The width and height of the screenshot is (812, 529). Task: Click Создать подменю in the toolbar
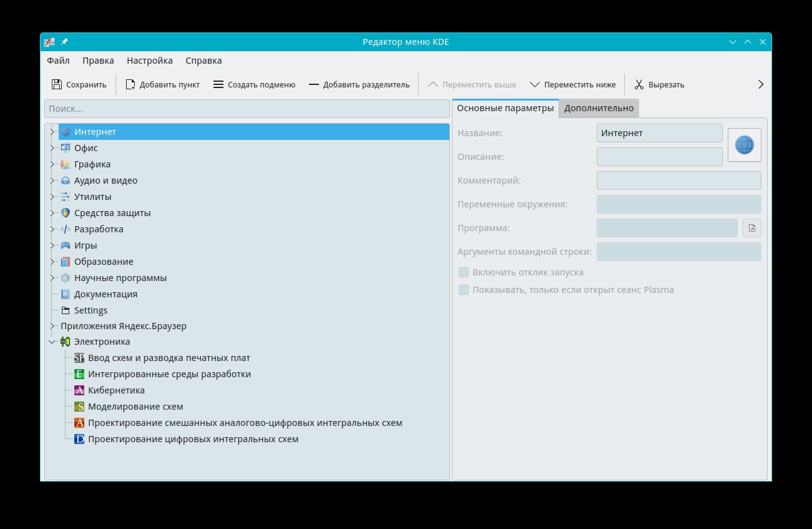pos(254,84)
